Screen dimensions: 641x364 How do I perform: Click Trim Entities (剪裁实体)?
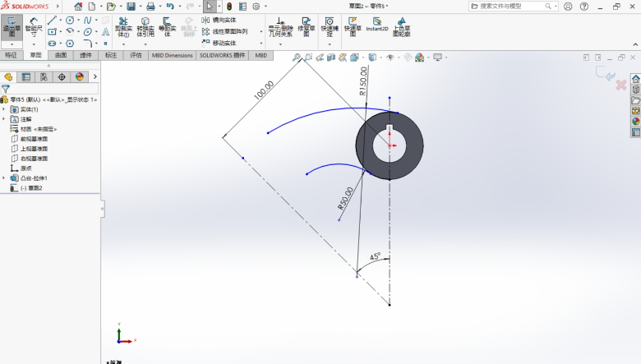(x=123, y=27)
